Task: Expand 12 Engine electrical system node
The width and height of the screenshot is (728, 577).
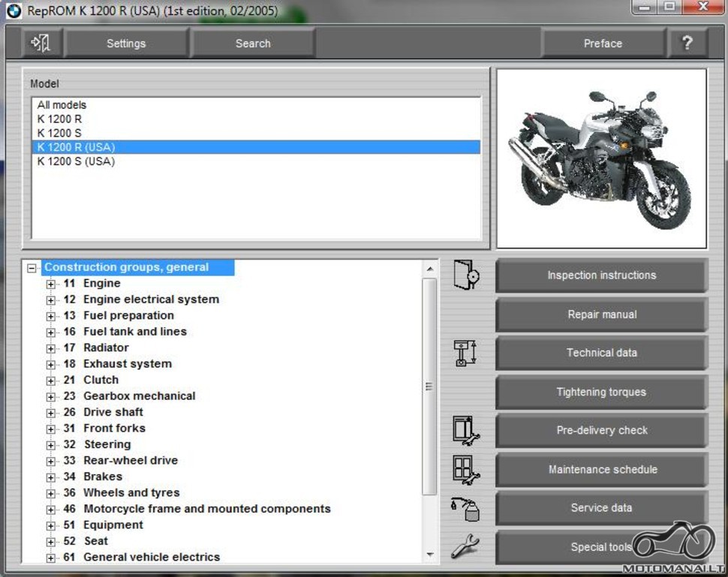Action: click(50, 300)
